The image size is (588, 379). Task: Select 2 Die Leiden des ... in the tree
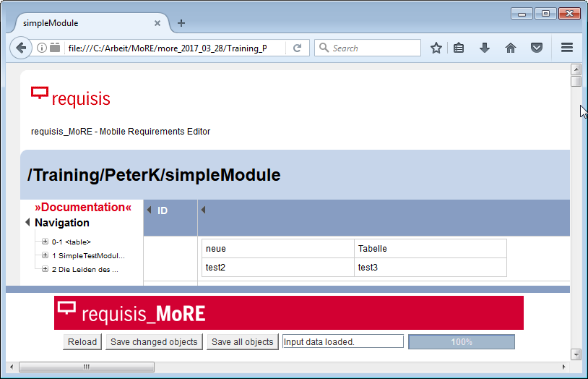[85, 270]
